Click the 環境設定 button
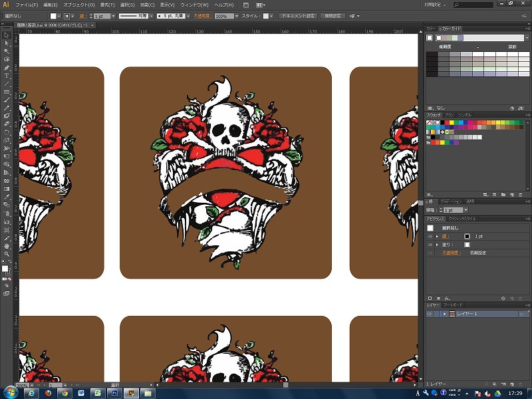Viewport: 532px width, 399px height. 332,15
